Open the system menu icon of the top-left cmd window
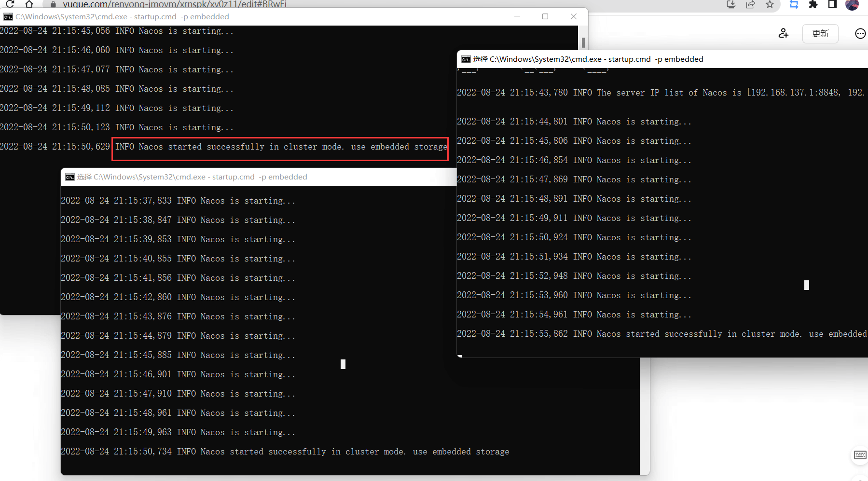 (8, 17)
